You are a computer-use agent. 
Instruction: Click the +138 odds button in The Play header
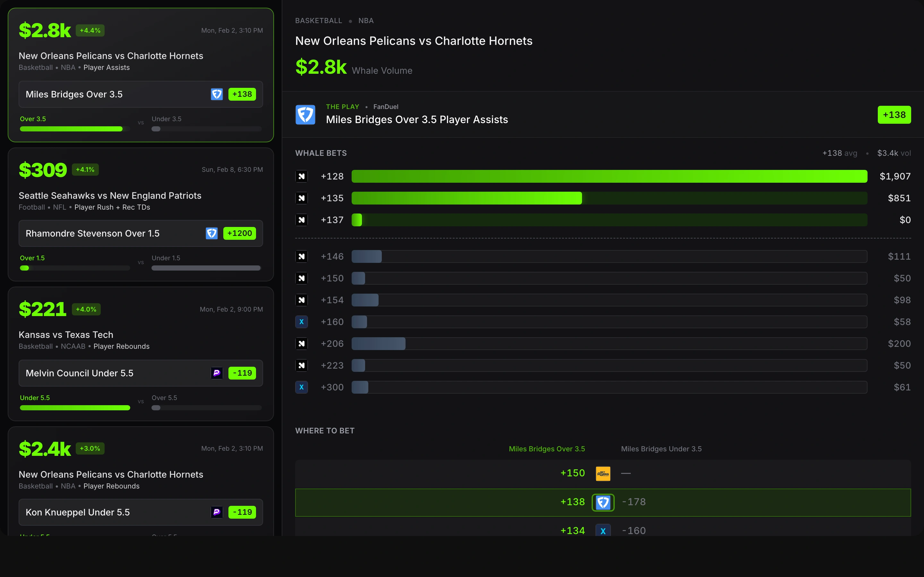coord(894,115)
